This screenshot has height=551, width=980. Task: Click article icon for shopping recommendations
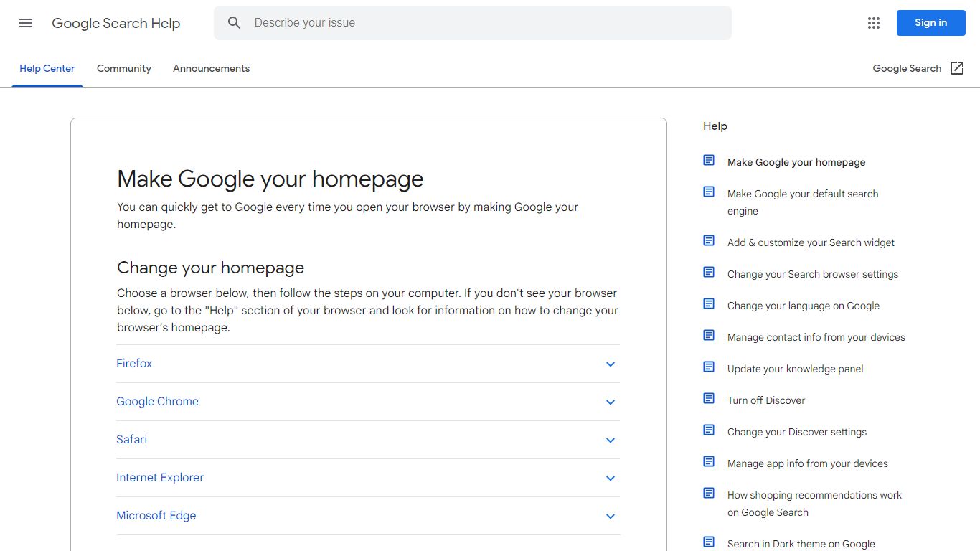click(709, 494)
